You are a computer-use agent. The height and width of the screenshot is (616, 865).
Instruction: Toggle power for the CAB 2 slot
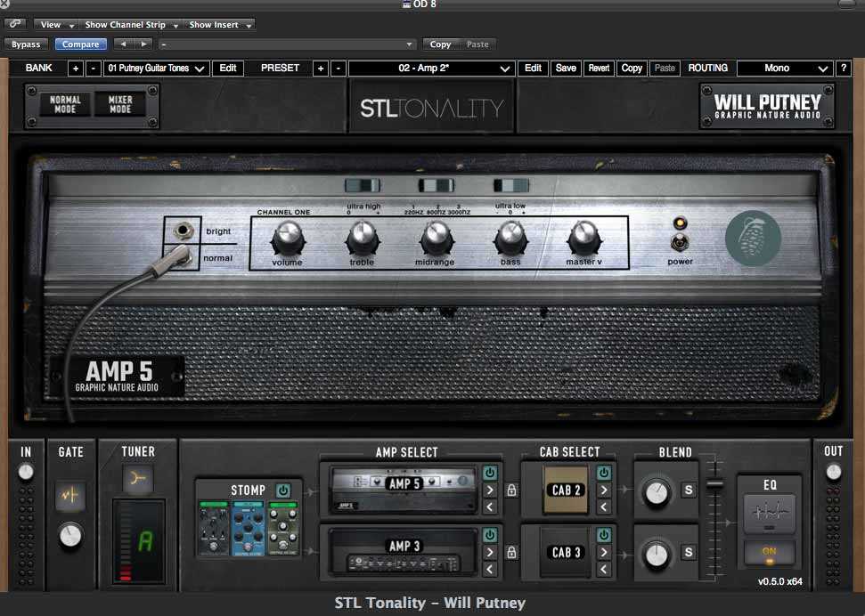(x=603, y=473)
